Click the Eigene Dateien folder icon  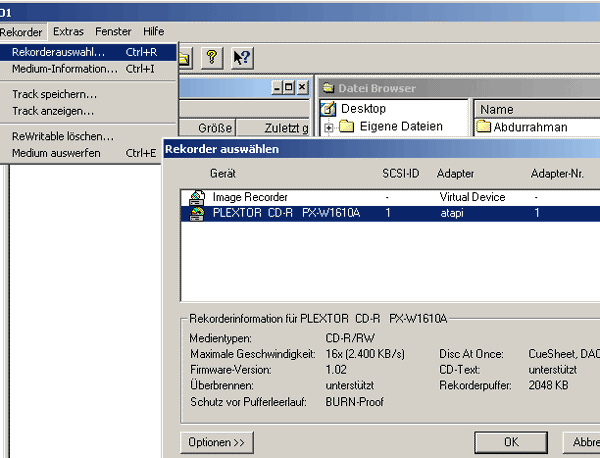[346, 126]
